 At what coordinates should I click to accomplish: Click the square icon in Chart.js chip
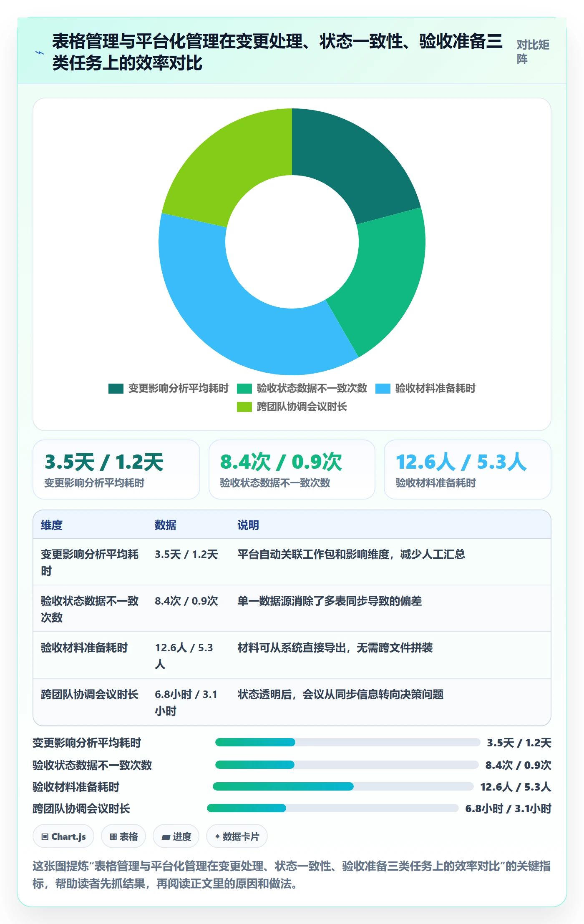coord(45,836)
